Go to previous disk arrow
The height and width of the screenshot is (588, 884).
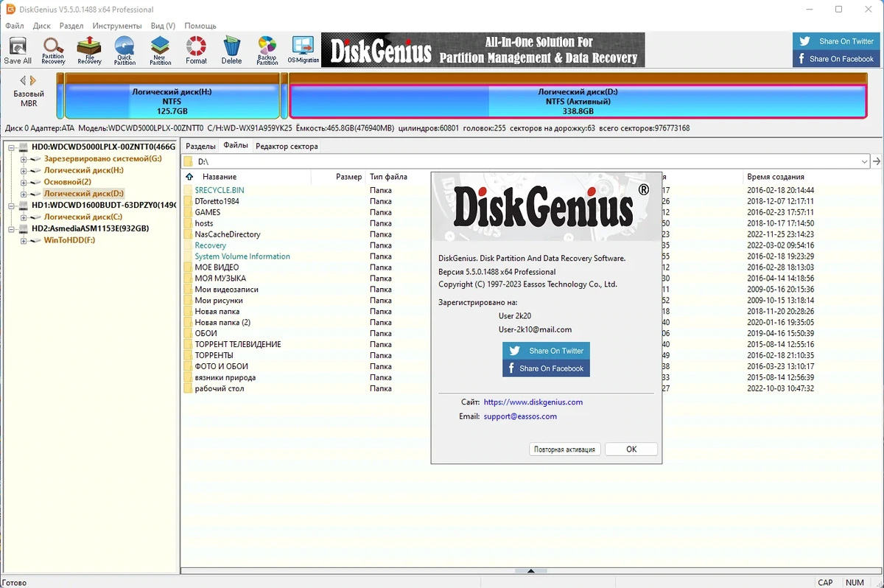(x=23, y=80)
